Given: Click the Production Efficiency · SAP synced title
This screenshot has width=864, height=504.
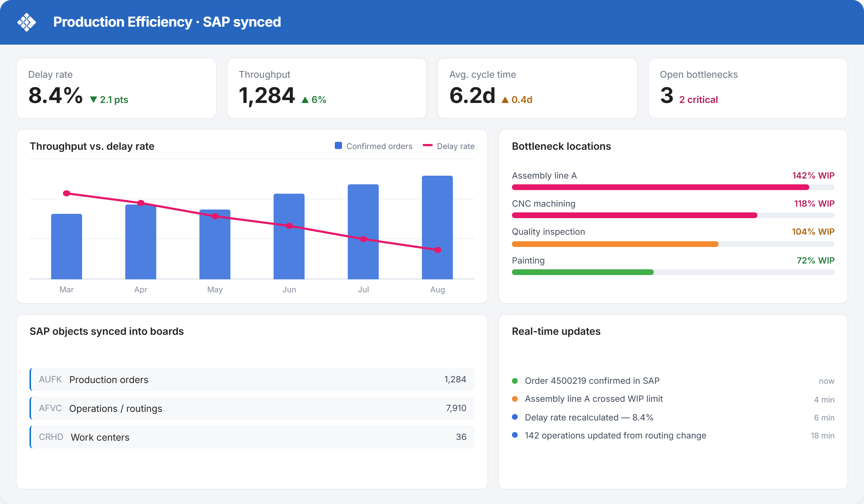Looking at the screenshot, I should 167,22.
